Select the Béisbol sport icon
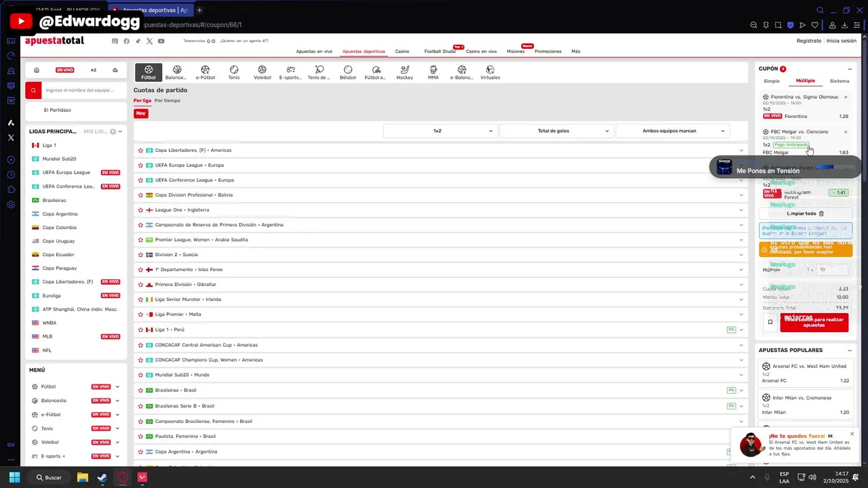 348,73
